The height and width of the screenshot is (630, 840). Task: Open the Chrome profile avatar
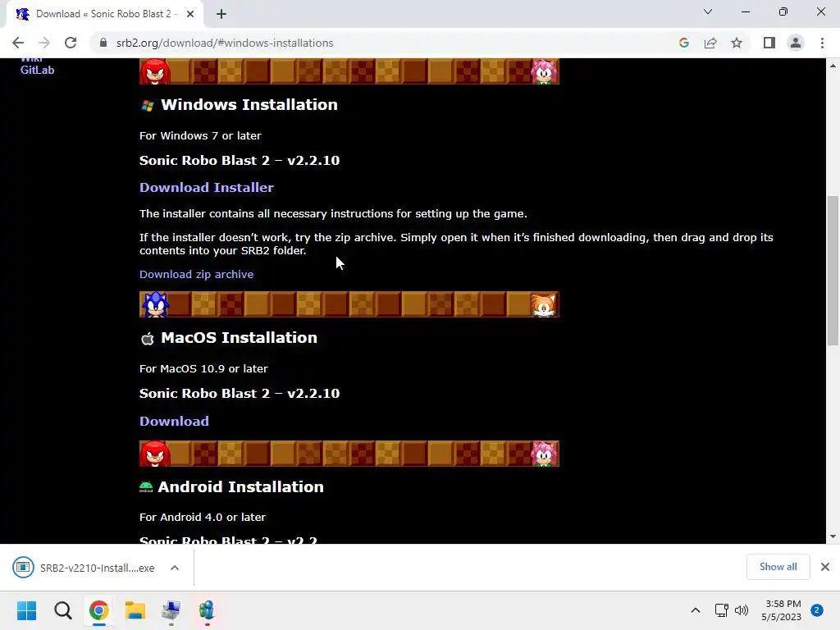click(x=796, y=43)
